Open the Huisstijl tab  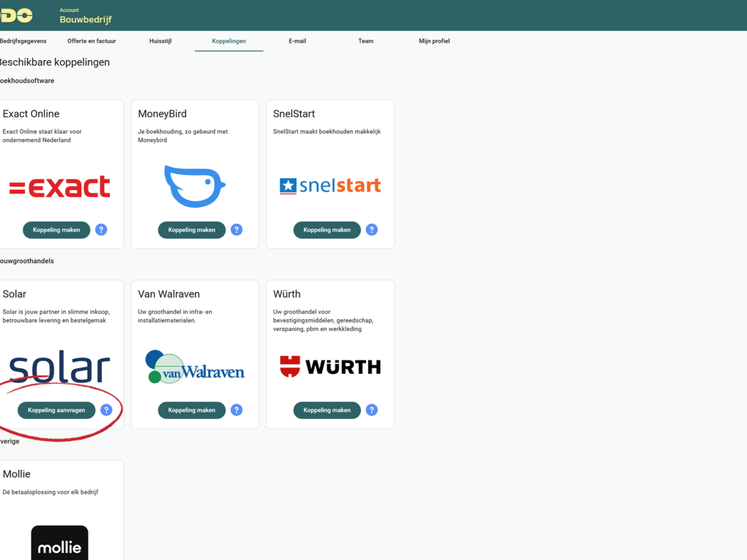click(161, 41)
